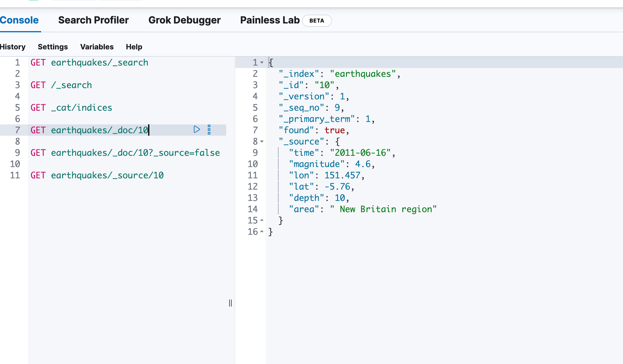Select the GET earthquakes/_source/10 request line

tap(97, 175)
